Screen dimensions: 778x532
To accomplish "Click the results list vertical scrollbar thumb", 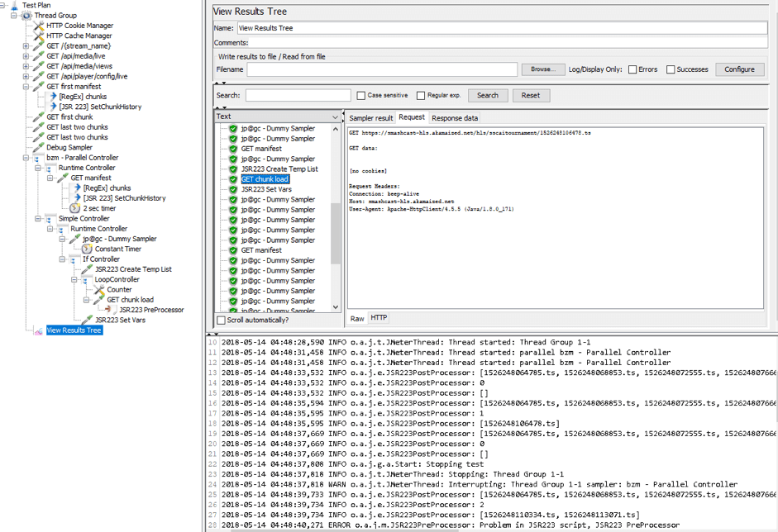I will pos(336,233).
